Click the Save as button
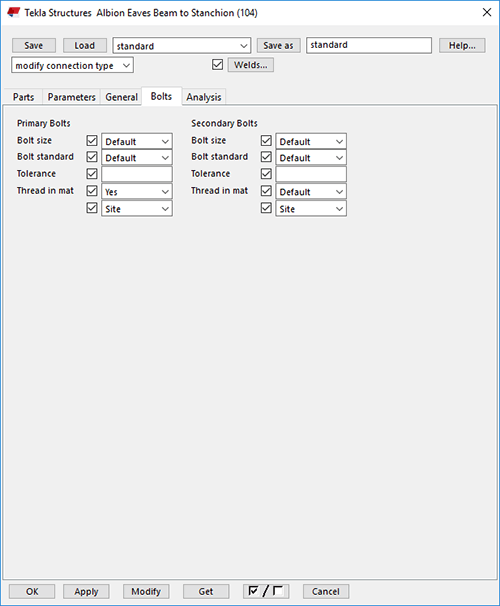The image size is (500, 606). pos(278,45)
